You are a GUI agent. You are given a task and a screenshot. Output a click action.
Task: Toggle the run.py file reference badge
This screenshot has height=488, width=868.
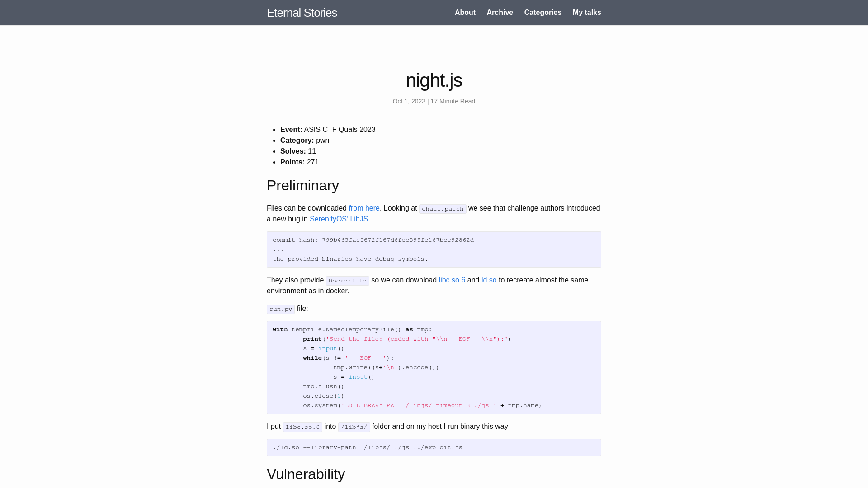[x=281, y=309]
